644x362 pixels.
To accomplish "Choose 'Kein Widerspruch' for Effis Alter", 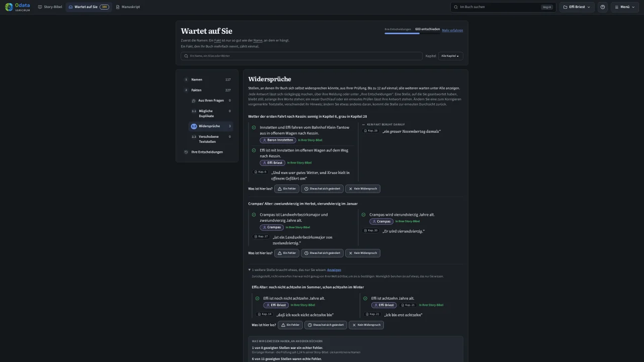I will pyautogui.click(x=366, y=325).
